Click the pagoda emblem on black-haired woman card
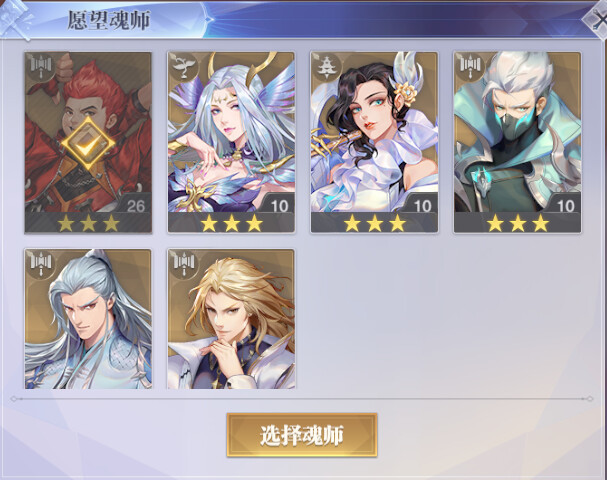 click(x=327, y=67)
